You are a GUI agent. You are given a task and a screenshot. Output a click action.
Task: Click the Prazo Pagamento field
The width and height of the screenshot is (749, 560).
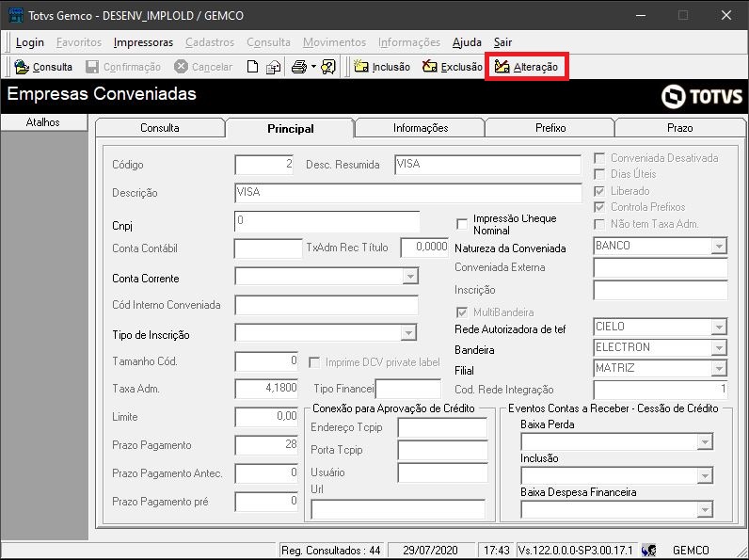pos(266,445)
